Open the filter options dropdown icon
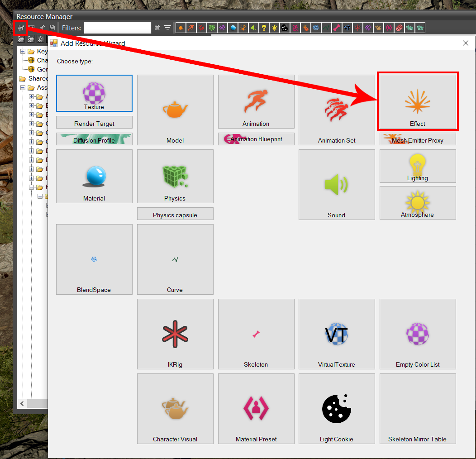 click(x=167, y=28)
